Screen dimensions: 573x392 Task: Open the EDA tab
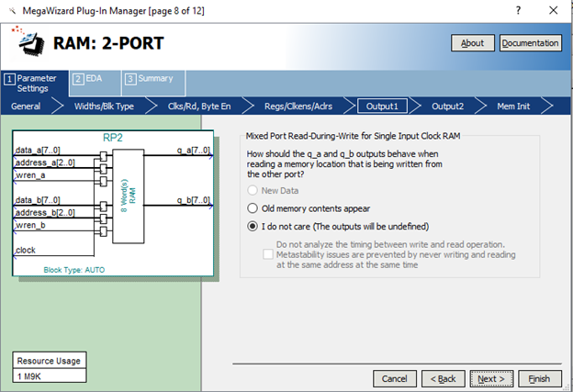[90, 79]
